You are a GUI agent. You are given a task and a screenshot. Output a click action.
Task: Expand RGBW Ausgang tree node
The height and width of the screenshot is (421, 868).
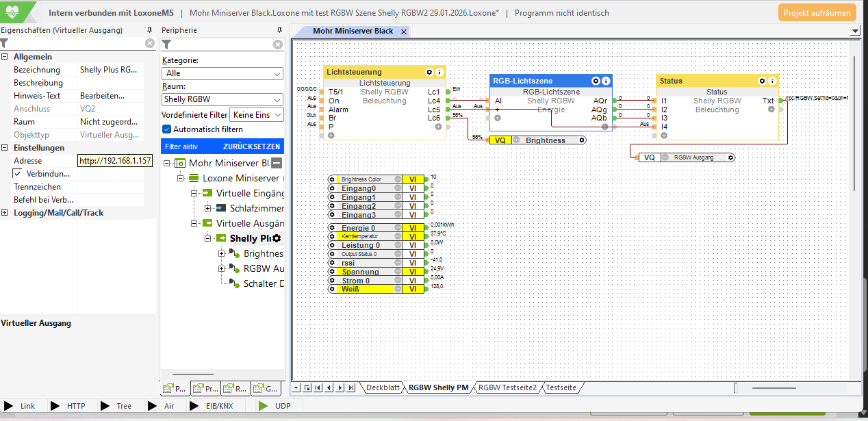[222, 268]
